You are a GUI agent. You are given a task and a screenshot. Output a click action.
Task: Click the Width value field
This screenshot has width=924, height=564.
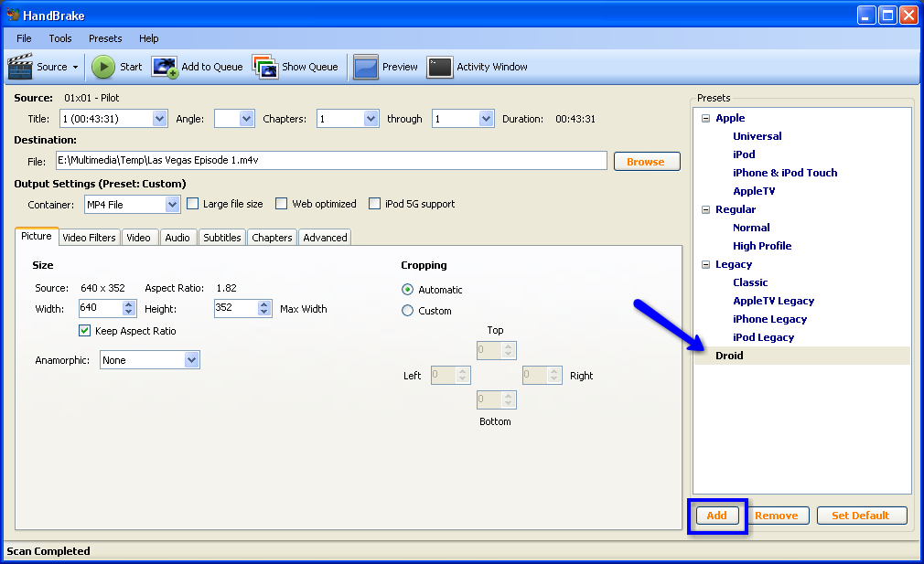(101, 308)
